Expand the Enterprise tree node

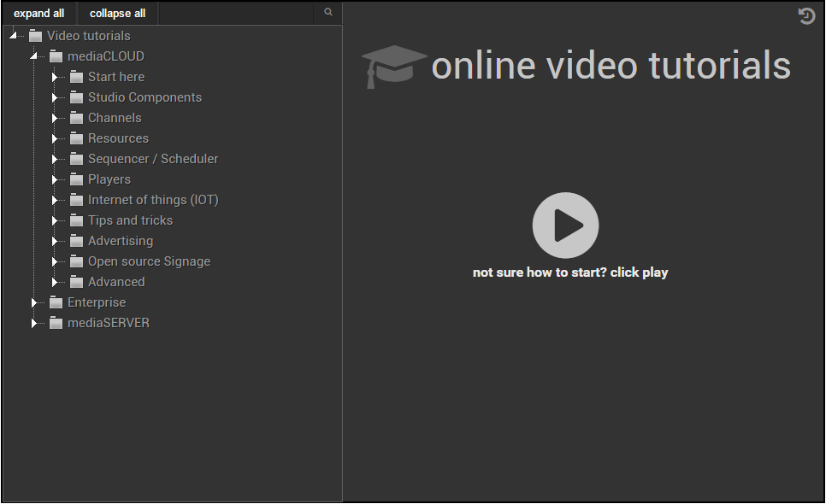pos(33,302)
